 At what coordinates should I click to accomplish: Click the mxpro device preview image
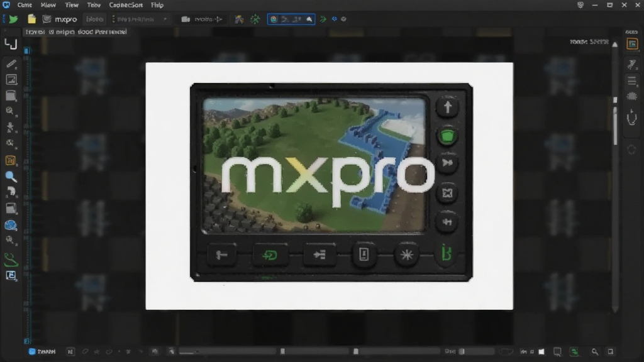pos(331,182)
